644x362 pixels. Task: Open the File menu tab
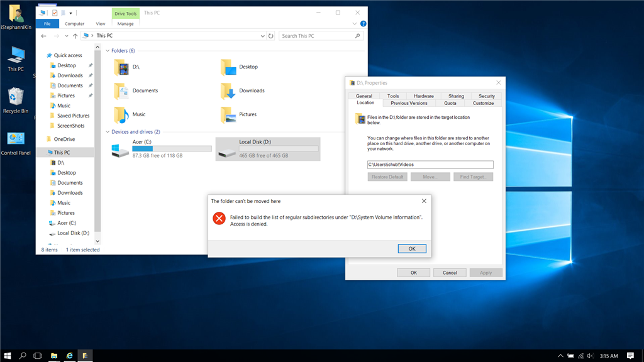(x=47, y=24)
